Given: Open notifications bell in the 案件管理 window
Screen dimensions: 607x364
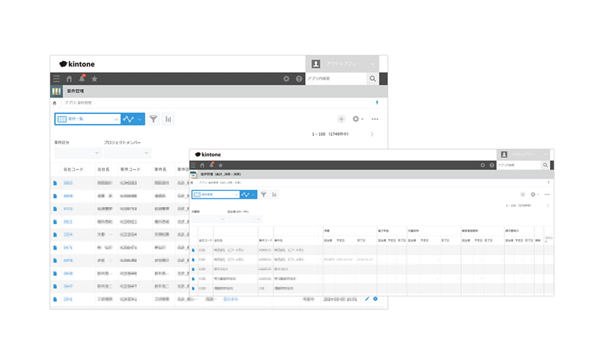Looking at the screenshot, I should point(82,79).
